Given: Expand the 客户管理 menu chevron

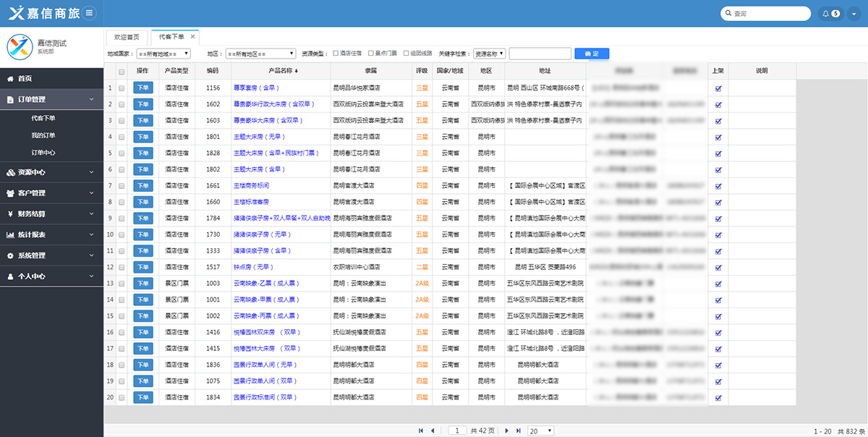Looking at the screenshot, I should click(91, 193).
